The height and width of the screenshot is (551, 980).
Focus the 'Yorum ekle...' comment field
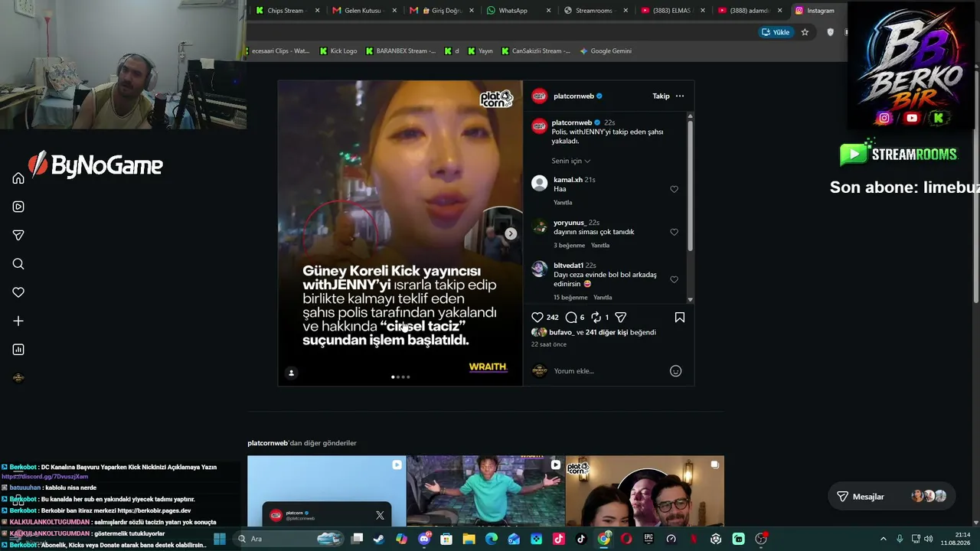click(609, 371)
